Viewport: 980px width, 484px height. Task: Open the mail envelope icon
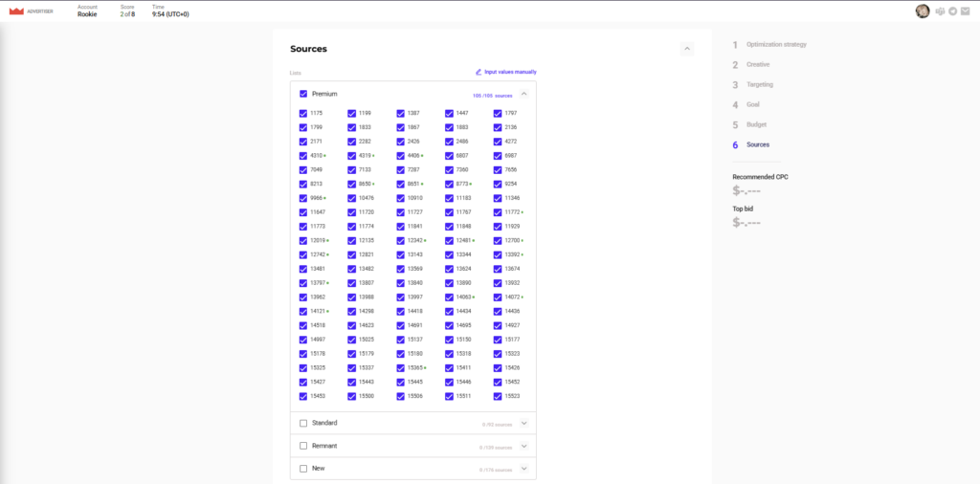(x=966, y=11)
